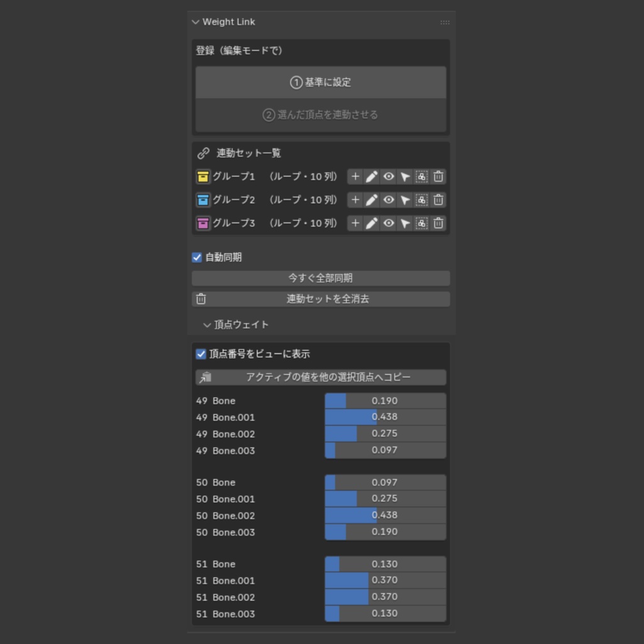The width and height of the screenshot is (644, 644).
Task: Click the 50 Bone.003 weight slider
Action: coord(386,532)
